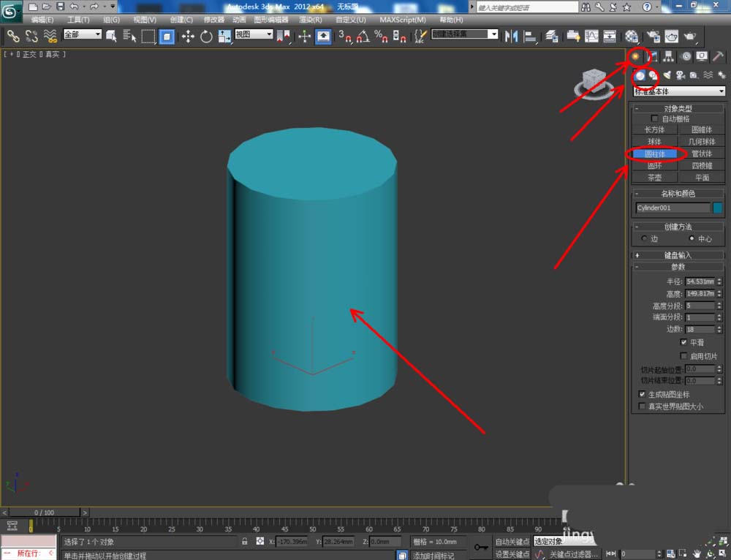
Task: Switch to Cameras creation category
Action: (x=680, y=75)
